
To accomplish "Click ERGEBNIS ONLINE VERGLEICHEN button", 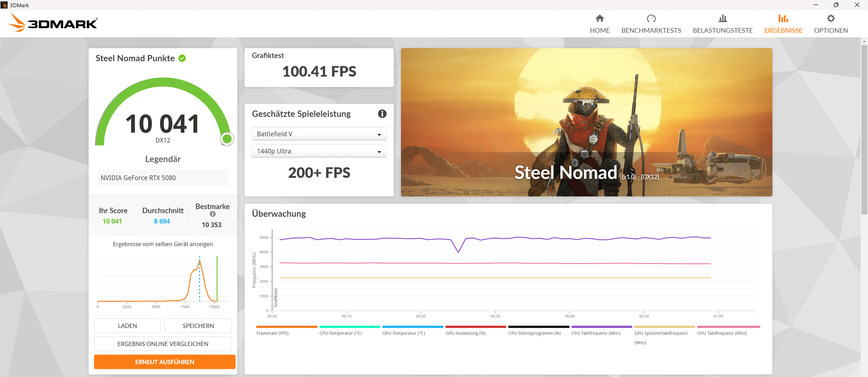I will [163, 344].
